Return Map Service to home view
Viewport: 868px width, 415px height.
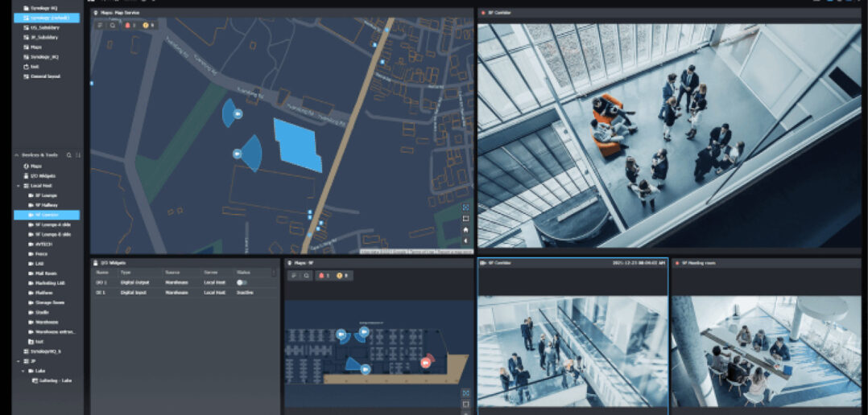tap(465, 229)
